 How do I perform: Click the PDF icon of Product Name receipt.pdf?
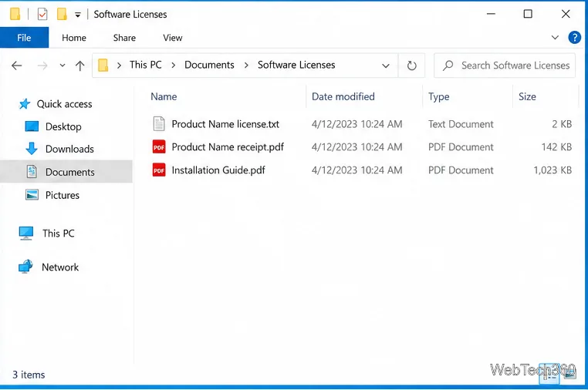[159, 147]
